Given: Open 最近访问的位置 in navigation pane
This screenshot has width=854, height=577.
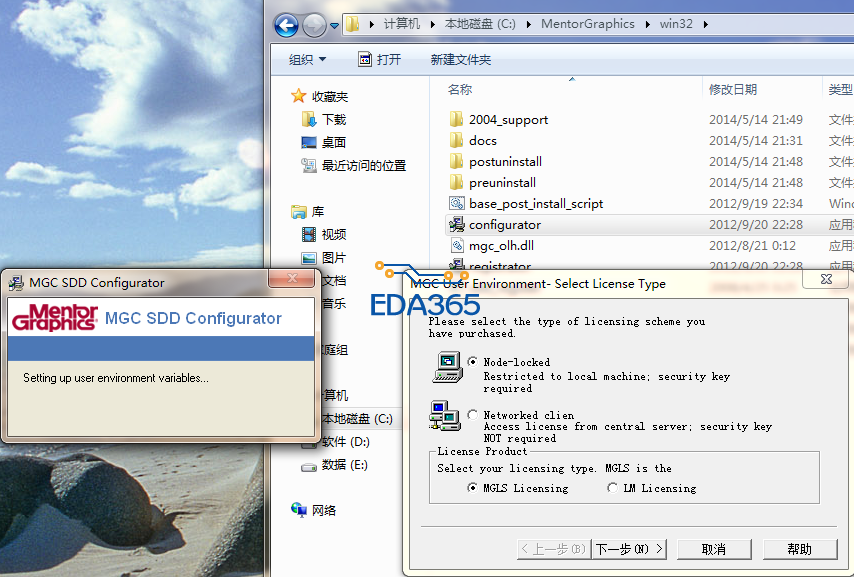Looking at the screenshot, I should click(x=364, y=166).
